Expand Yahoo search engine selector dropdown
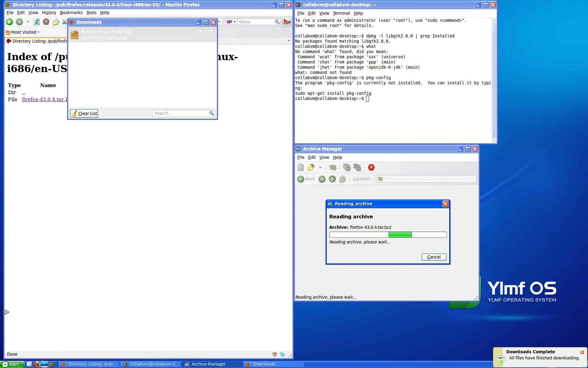Image resolution: width=588 pixels, height=368 pixels. (231, 22)
